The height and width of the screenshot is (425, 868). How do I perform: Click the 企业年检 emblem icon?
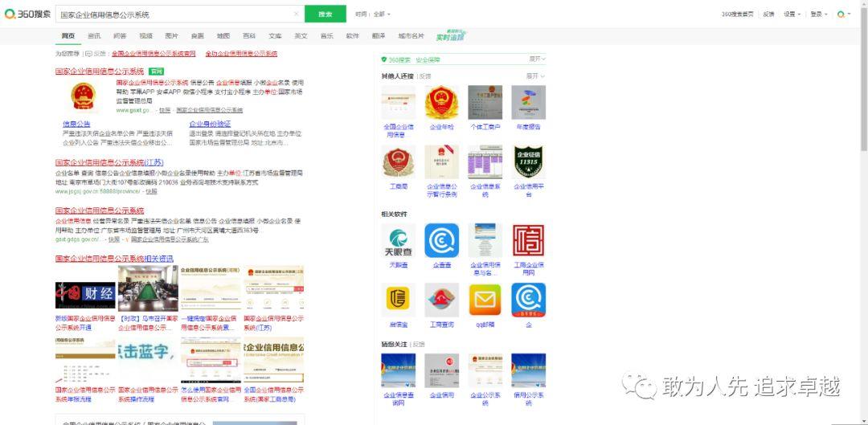point(442,102)
